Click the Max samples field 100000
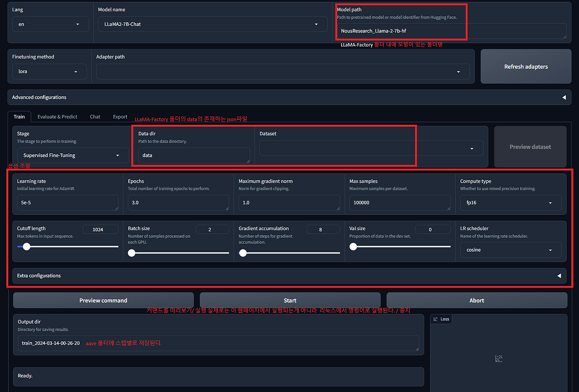579x392 pixels. (x=400, y=203)
